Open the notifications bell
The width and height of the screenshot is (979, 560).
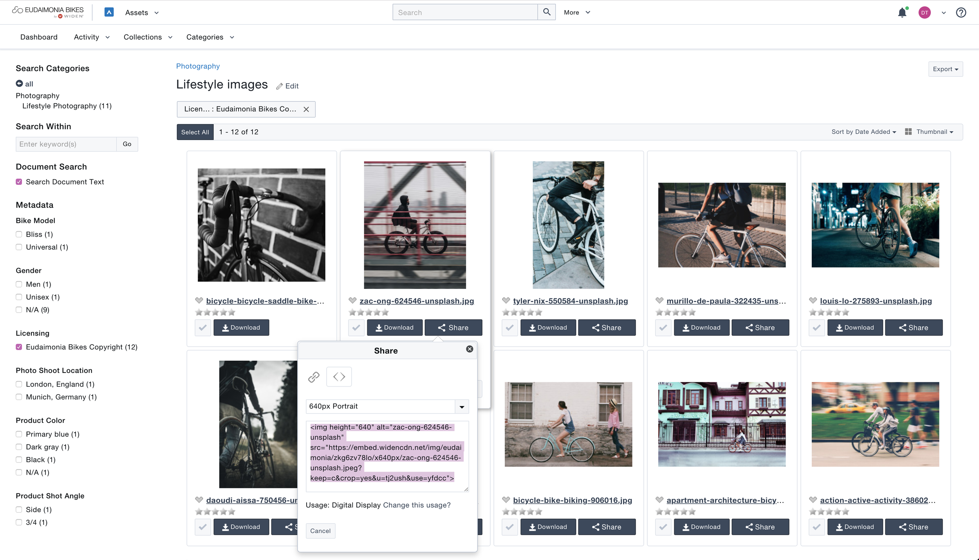pyautogui.click(x=902, y=13)
